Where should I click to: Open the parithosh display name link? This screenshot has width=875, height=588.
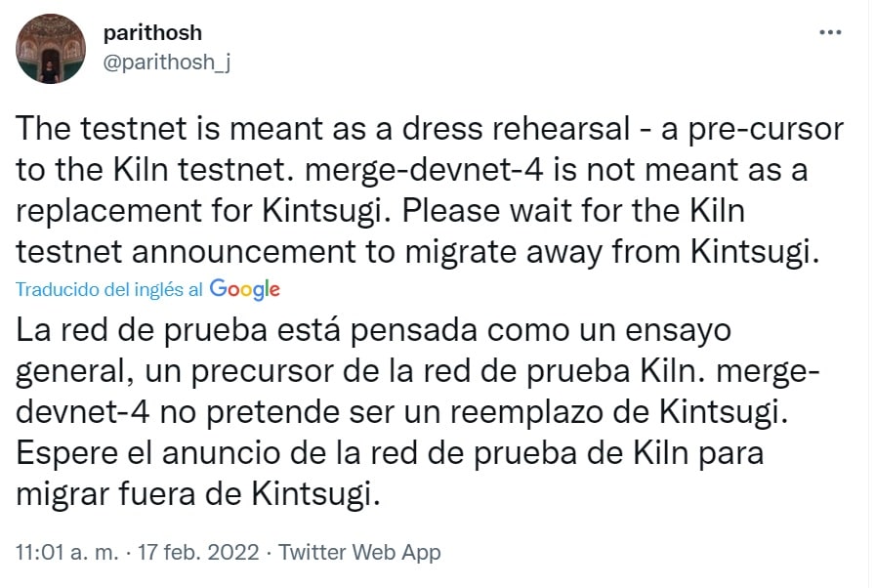(152, 32)
